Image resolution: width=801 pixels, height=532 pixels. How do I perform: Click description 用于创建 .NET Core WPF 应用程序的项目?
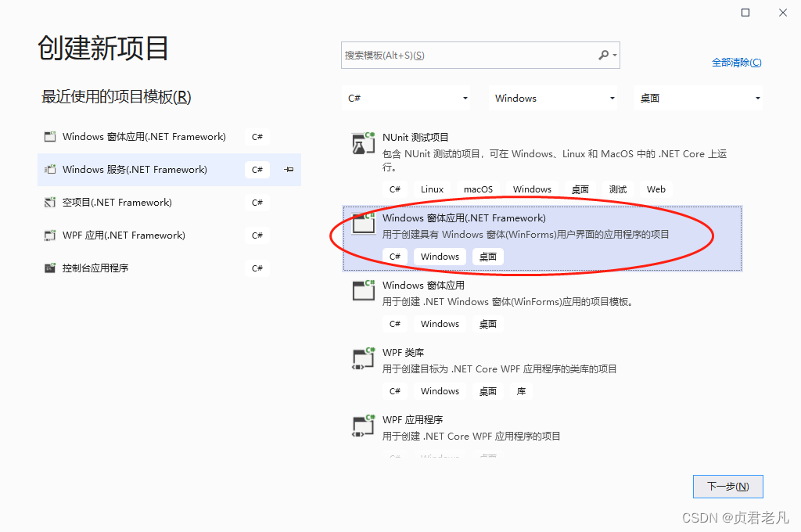coord(471,436)
